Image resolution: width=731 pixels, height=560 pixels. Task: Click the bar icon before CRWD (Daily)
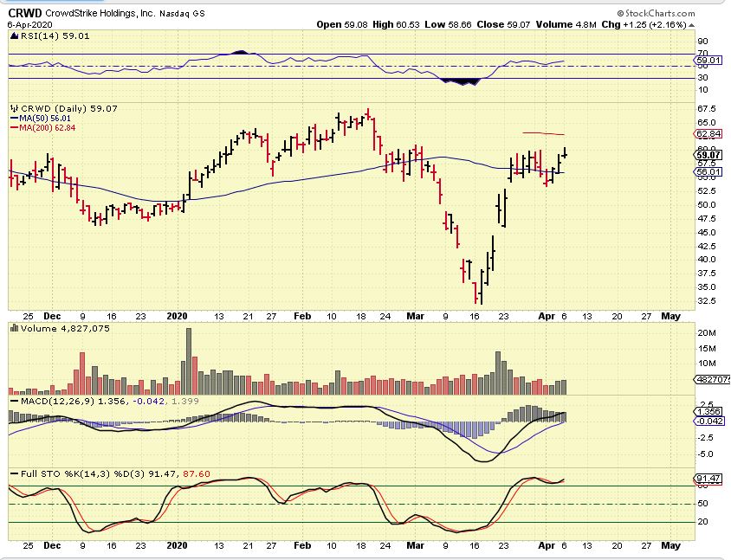[x=15, y=108]
